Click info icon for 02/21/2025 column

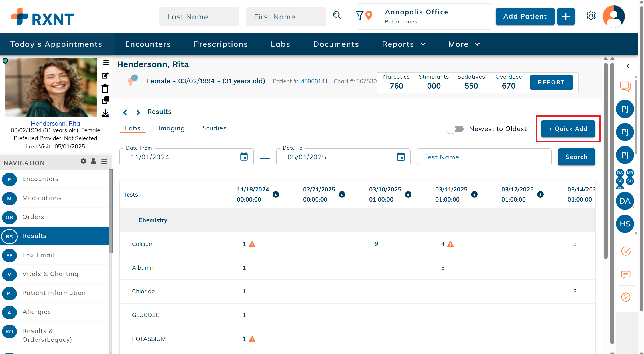342,195
